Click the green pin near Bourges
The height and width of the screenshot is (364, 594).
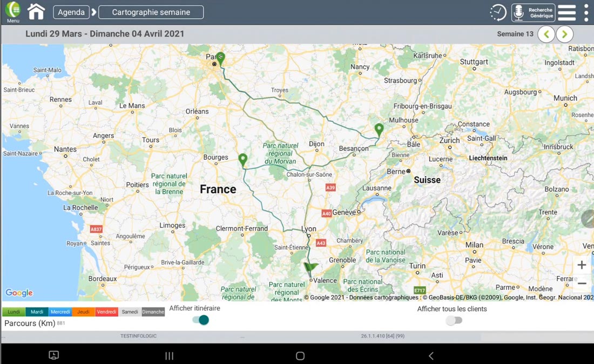click(x=243, y=160)
